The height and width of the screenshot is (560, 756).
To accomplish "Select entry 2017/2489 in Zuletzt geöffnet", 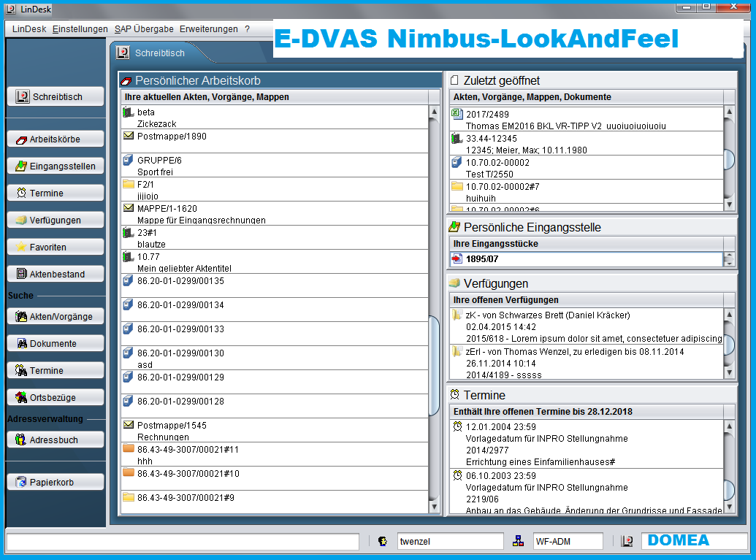I will [x=487, y=114].
